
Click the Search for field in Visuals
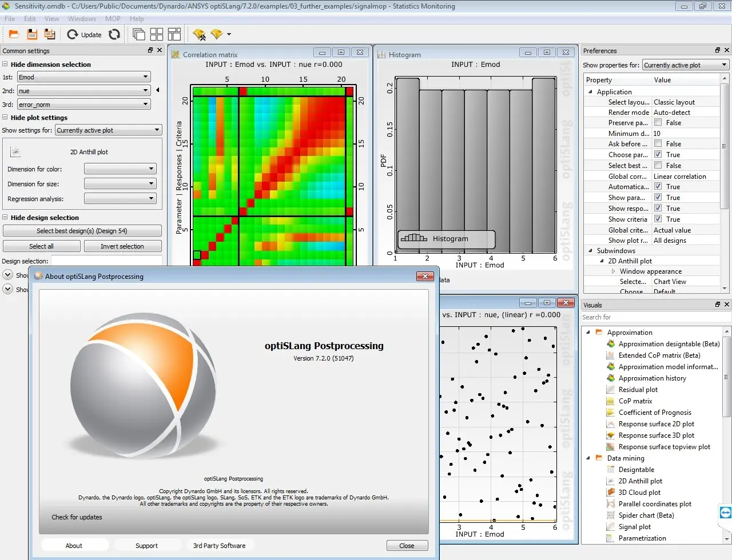(x=655, y=317)
